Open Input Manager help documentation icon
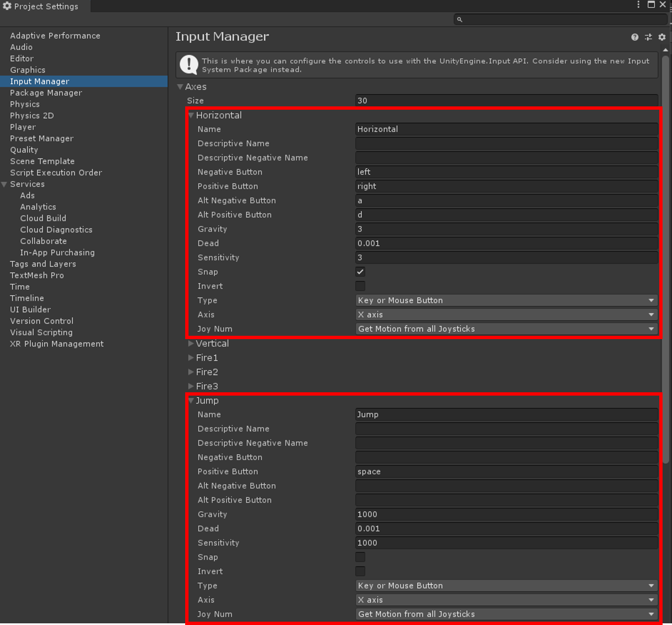This screenshot has height=625, width=672. pos(635,37)
